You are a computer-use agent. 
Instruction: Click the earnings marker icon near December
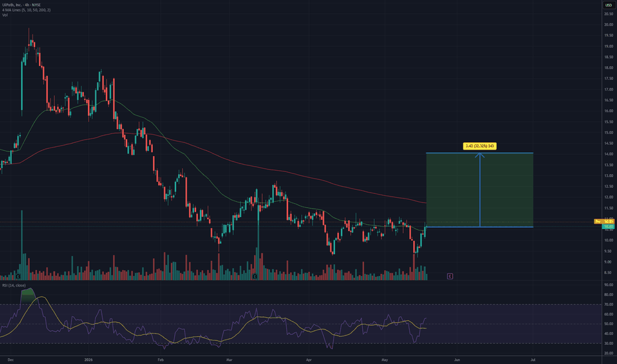pyautogui.click(x=18, y=277)
